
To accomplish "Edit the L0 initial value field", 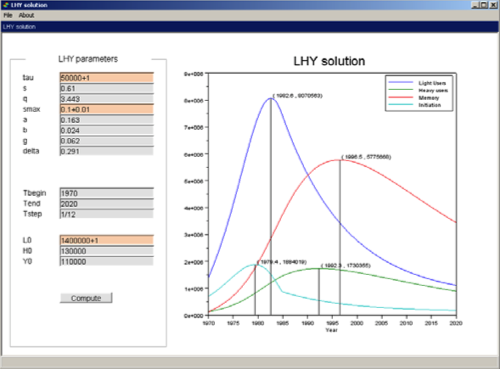I will (107, 240).
